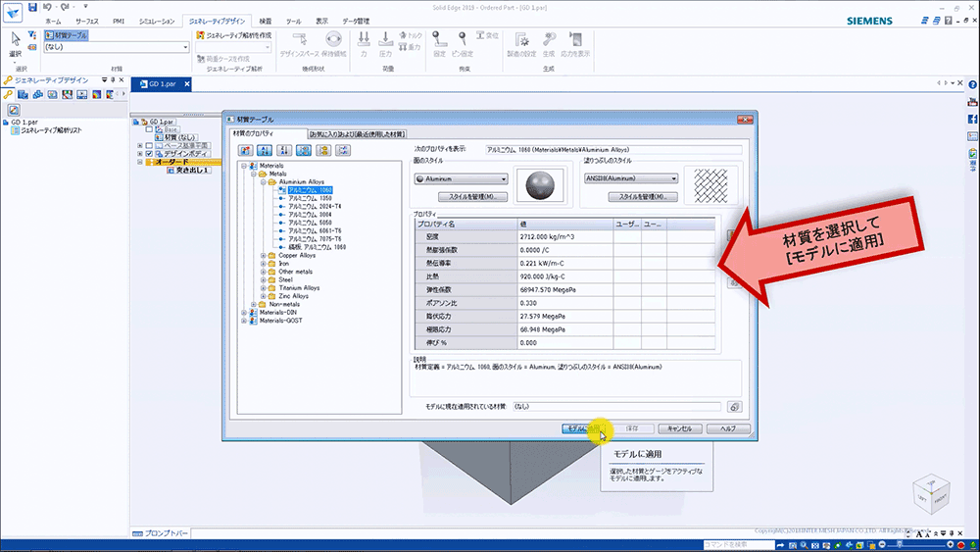Click the 材質テーブル ribbon button

point(67,35)
